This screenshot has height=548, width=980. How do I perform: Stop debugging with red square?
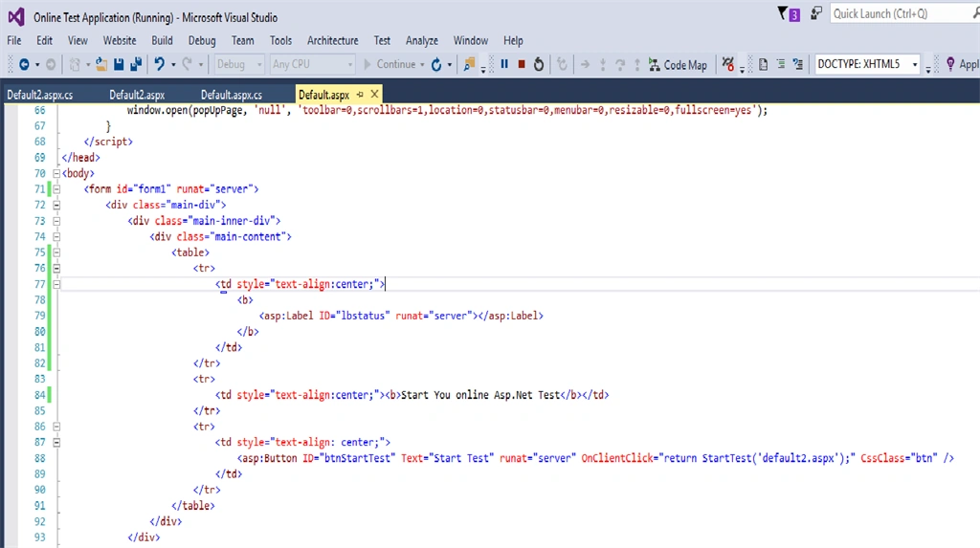522,64
